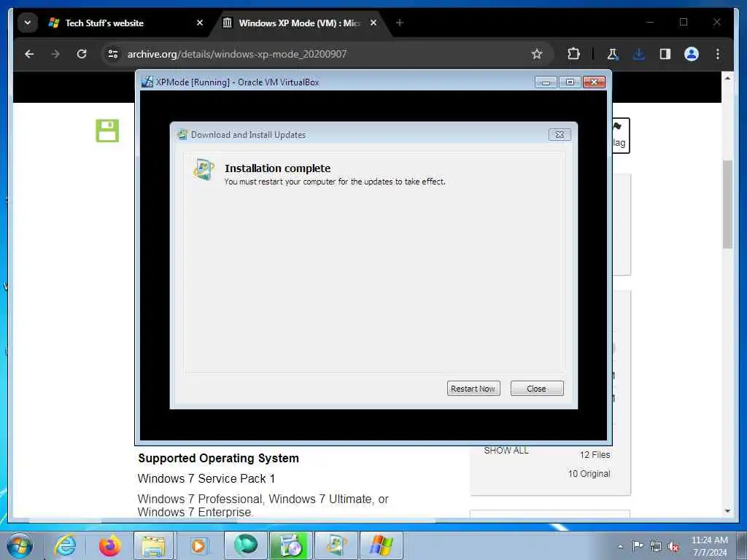The height and width of the screenshot is (560, 747).
Task: Reload the archive.org page
Action: coord(82,54)
